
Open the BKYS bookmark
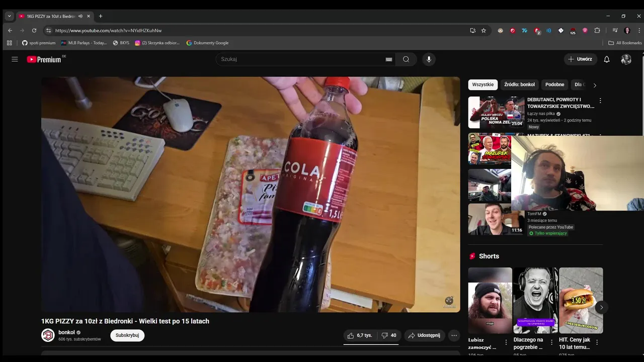point(121,43)
